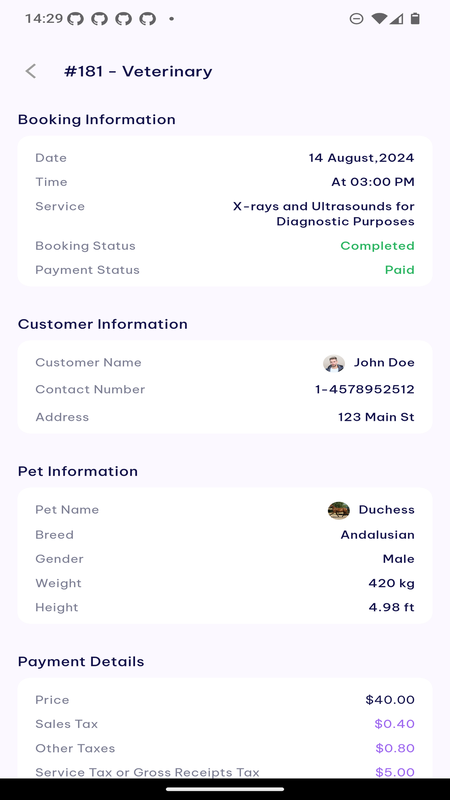
Task: Tap the first GitHub notification icon
Action: pos(76,19)
